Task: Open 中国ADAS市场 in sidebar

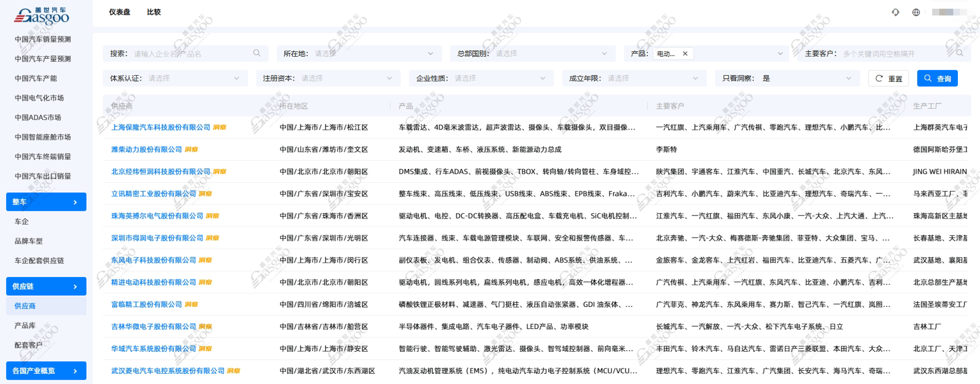Action: click(x=38, y=118)
